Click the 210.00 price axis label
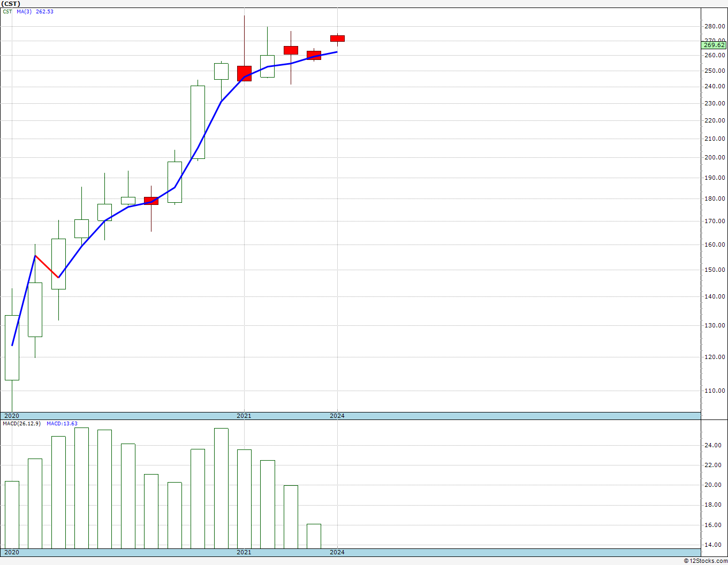This screenshot has width=728, height=565. (x=715, y=139)
